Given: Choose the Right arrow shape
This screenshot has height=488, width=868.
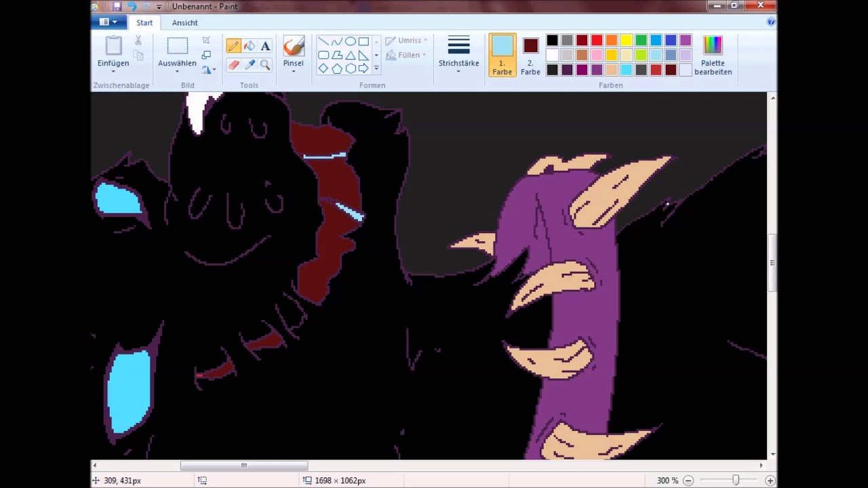Looking at the screenshot, I should (363, 68).
